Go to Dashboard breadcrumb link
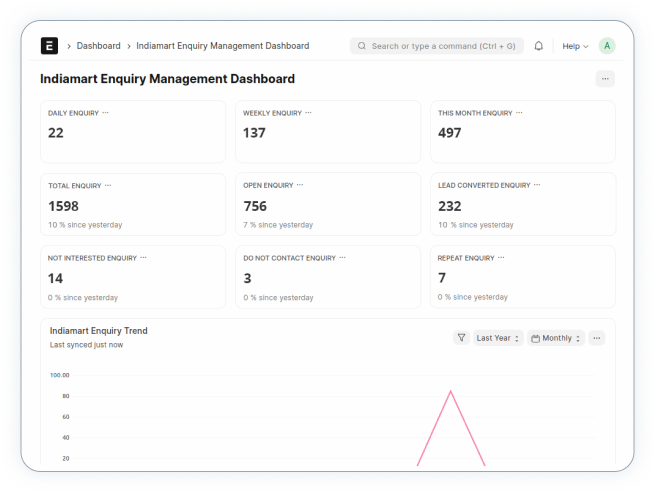655x492 pixels. pyautogui.click(x=99, y=46)
